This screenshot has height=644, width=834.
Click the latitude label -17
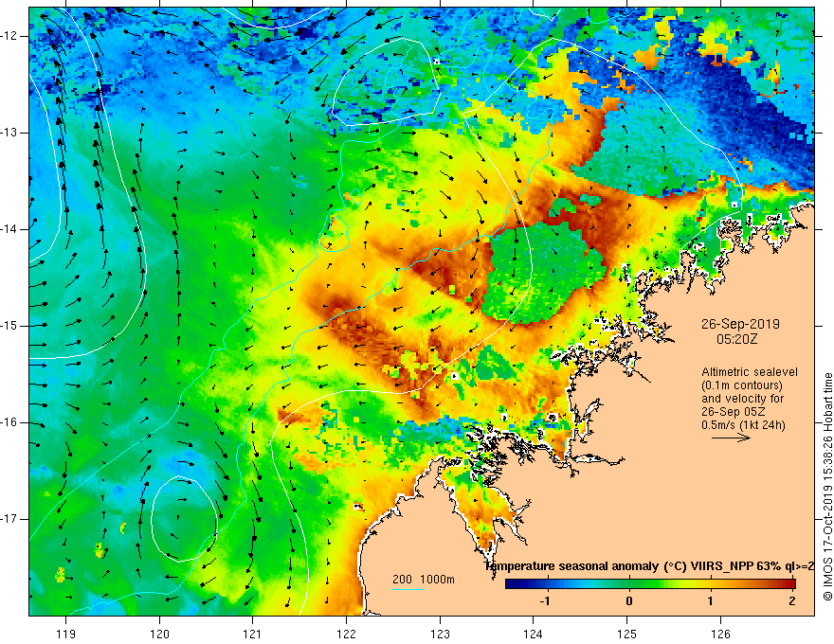click(x=10, y=519)
